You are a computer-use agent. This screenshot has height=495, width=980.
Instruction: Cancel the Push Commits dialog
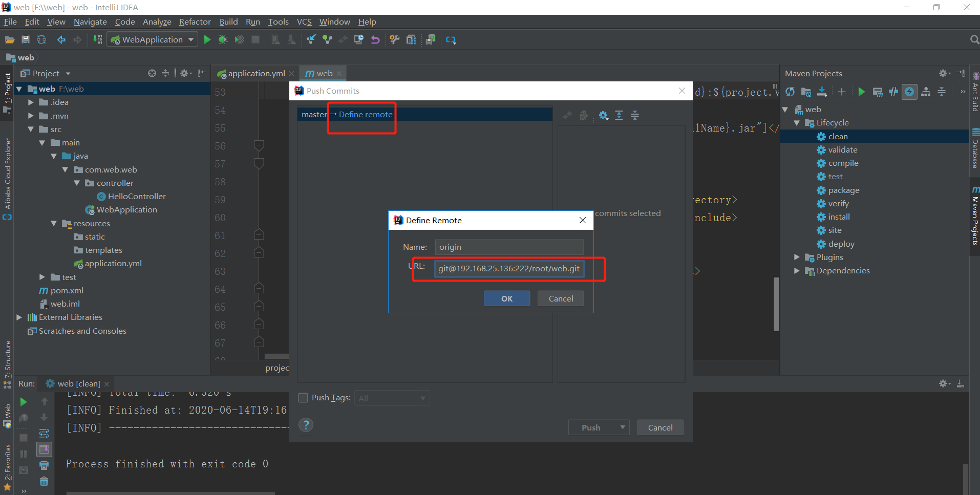(x=661, y=427)
